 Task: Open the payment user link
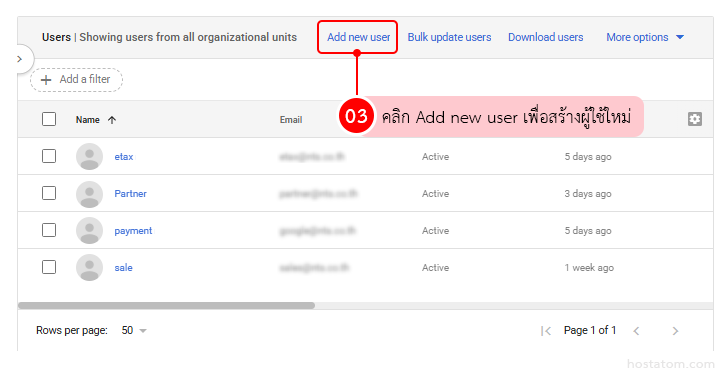pyautogui.click(x=133, y=231)
